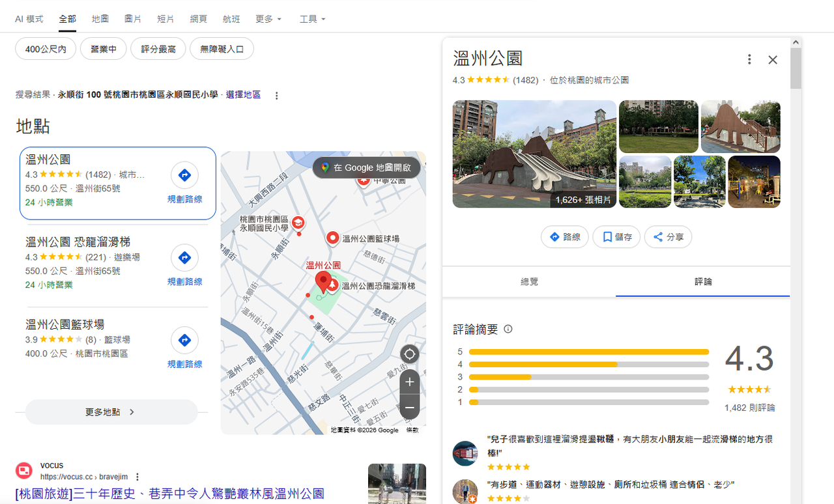
Task: Open 在 Google 地圖開啟 button
Action: coord(366,167)
